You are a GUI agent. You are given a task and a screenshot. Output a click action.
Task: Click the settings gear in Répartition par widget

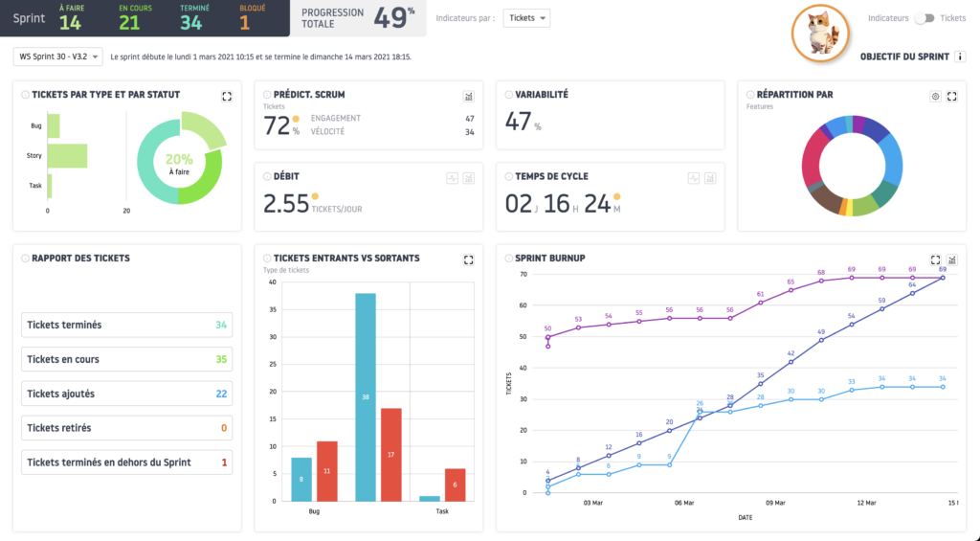[x=935, y=96]
